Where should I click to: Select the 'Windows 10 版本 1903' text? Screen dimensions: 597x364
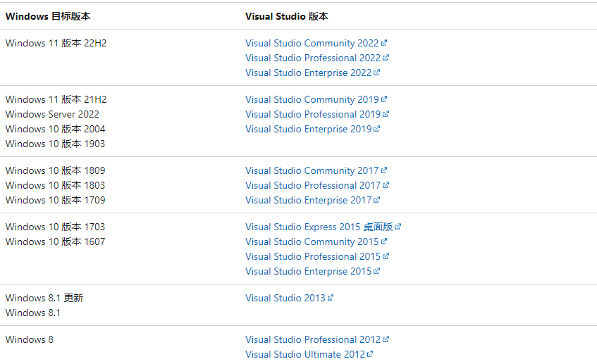[55, 144]
